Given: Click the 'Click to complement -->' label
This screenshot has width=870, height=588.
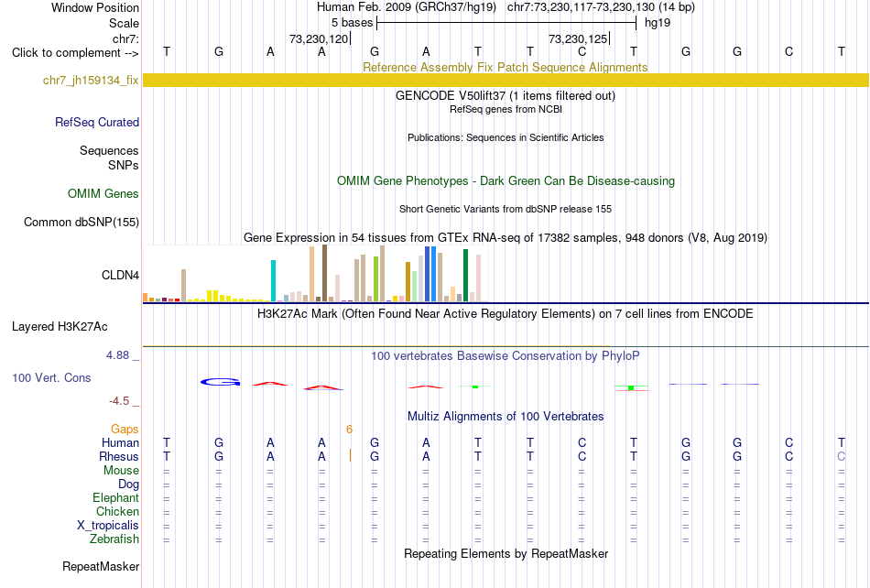Looking at the screenshot, I should click(x=75, y=53).
